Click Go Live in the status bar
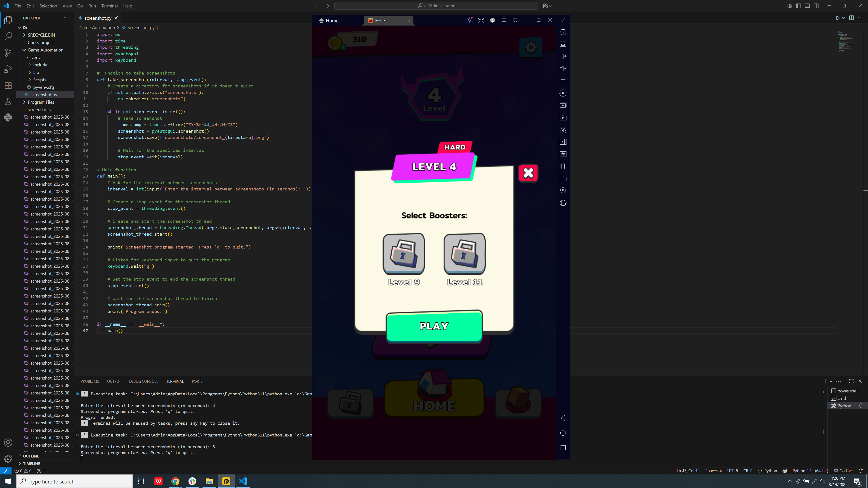 [x=843, y=471]
